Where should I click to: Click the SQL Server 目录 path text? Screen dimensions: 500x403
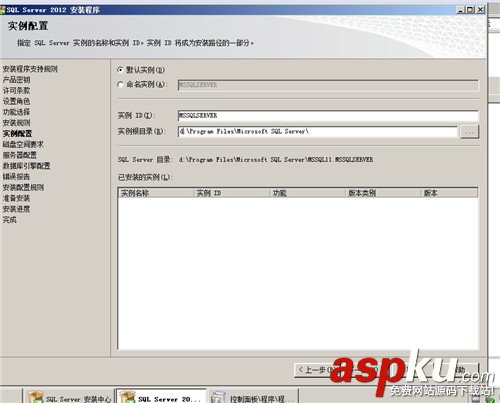pos(276,160)
